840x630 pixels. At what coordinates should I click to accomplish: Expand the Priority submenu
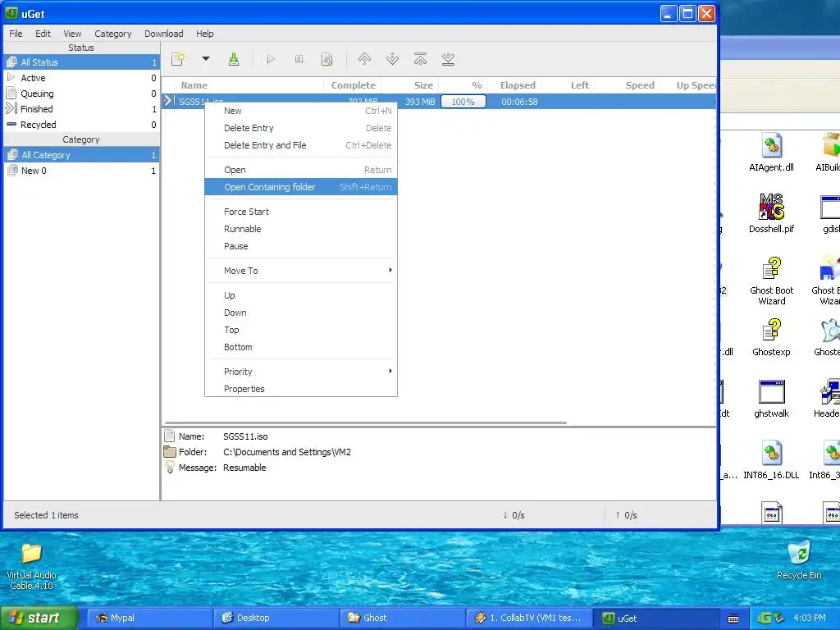click(x=301, y=372)
